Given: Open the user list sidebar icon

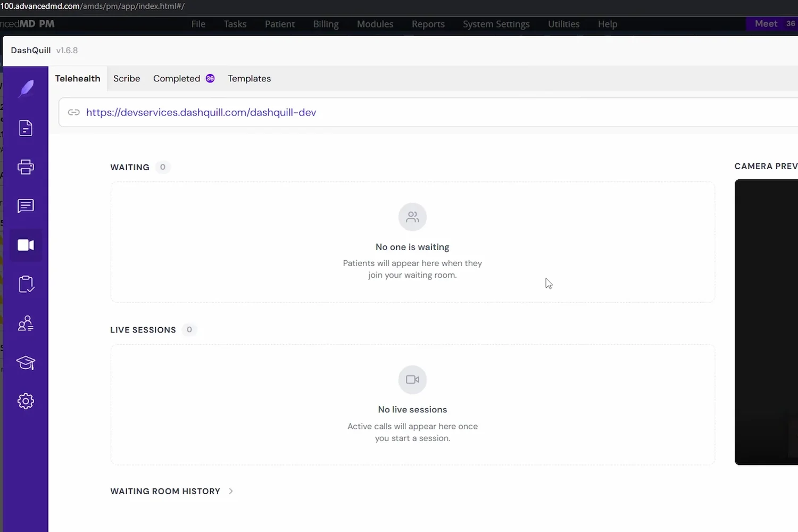Looking at the screenshot, I should coord(26,323).
